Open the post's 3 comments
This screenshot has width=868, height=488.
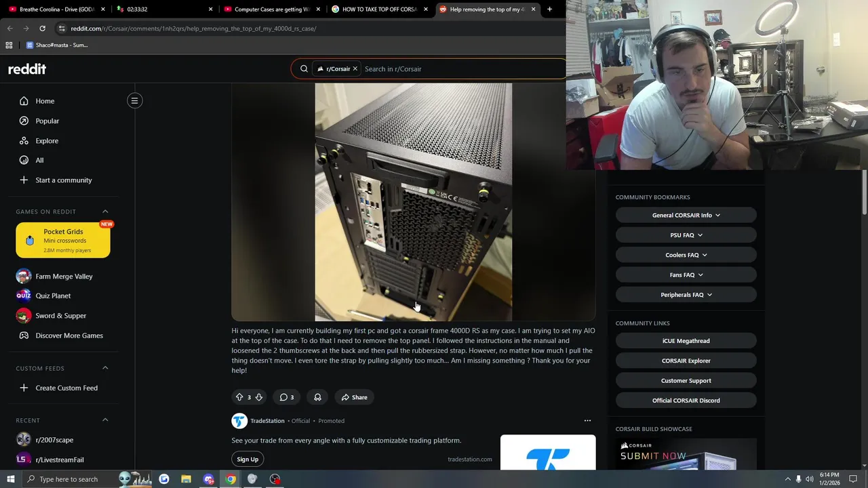[x=287, y=397]
